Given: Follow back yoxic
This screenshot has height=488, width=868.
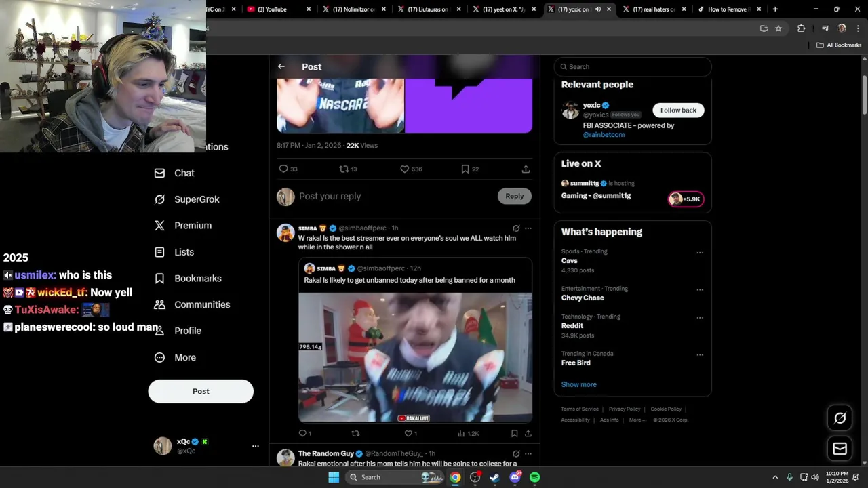Looking at the screenshot, I should 678,110.
